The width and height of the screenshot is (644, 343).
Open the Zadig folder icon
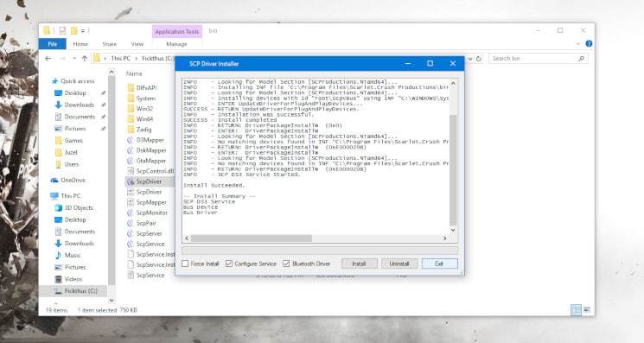click(x=131, y=130)
